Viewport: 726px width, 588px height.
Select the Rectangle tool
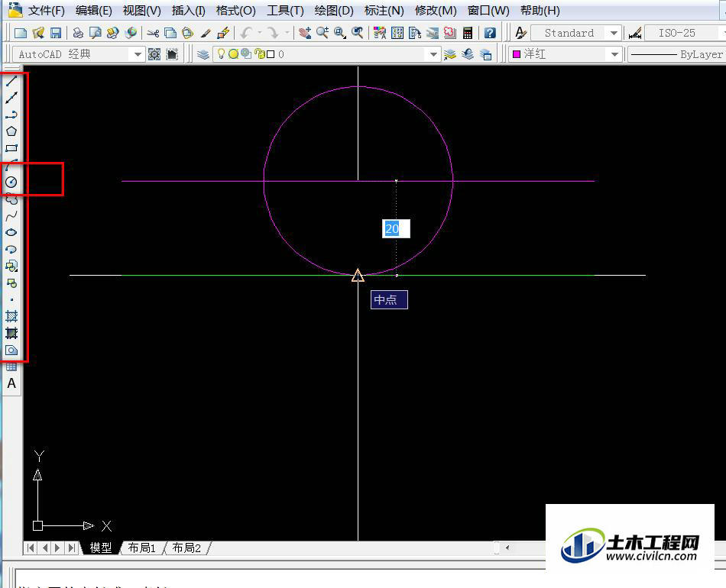pos(11,148)
